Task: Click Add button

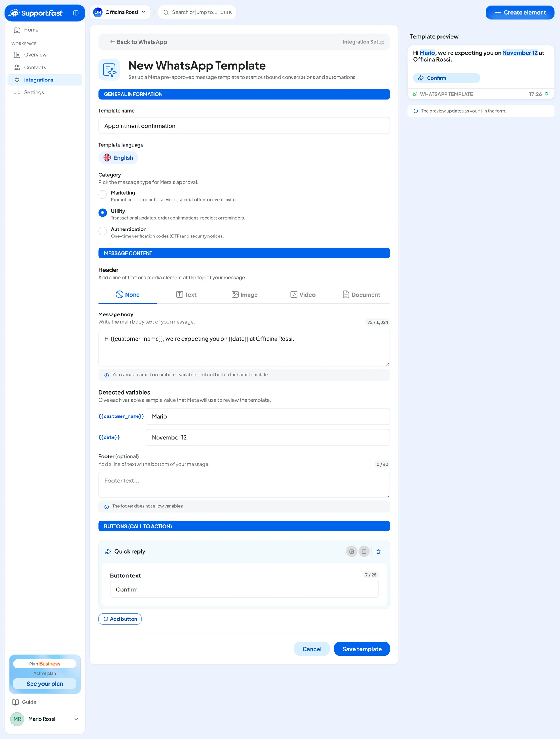Action: 120,619
